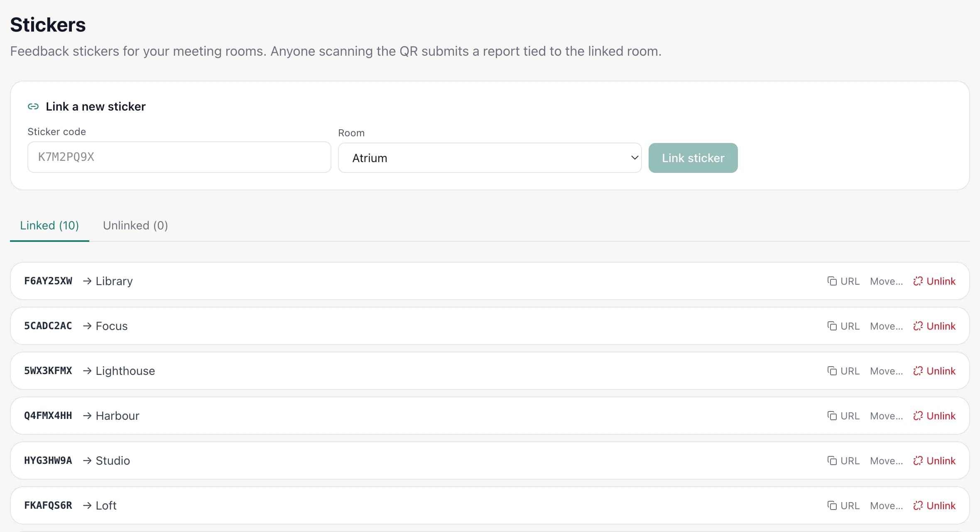The image size is (980, 532).
Task: Unlink the Harbour sticker Q4FMX4HH
Action: point(934,416)
